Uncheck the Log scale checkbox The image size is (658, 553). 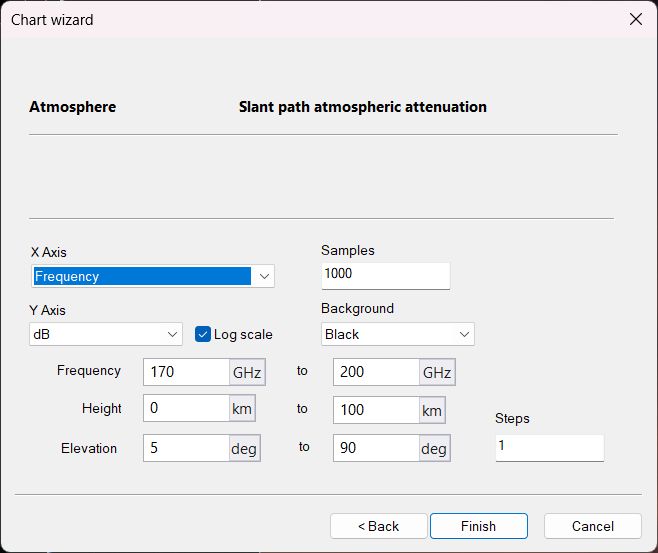pyautogui.click(x=203, y=334)
